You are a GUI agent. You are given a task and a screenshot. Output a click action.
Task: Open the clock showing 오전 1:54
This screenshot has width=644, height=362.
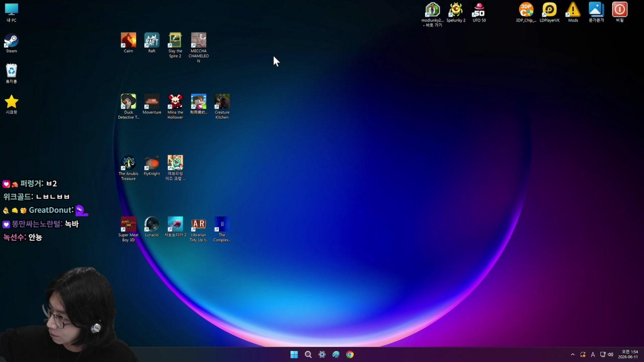click(x=628, y=354)
